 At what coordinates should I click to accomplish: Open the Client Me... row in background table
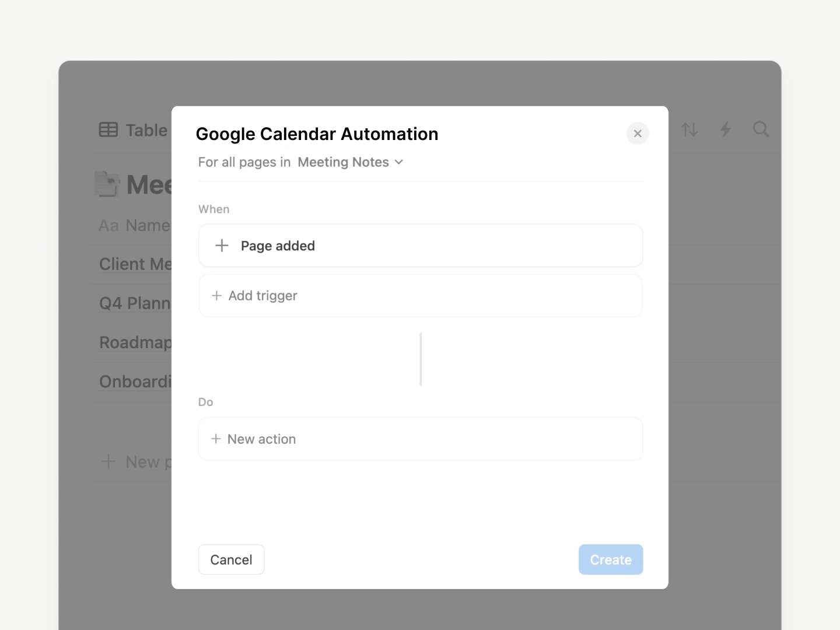[135, 264]
